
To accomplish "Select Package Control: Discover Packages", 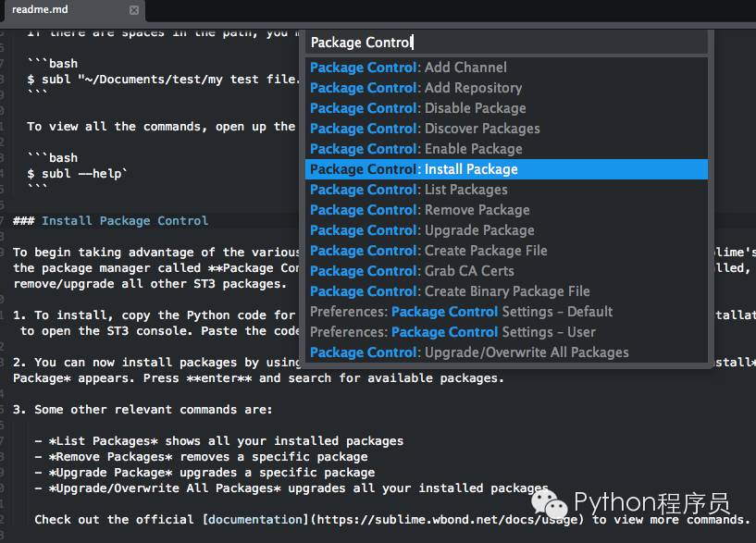I will [x=506, y=129].
